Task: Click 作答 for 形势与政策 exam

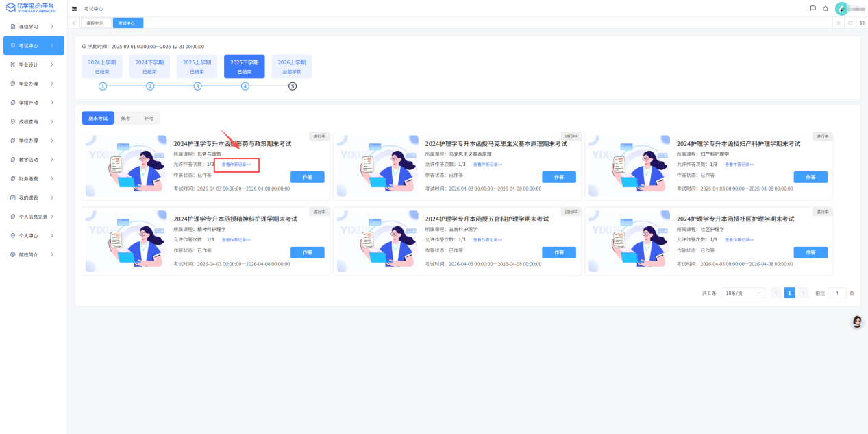Action: pyautogui.click(x=307, y=177)
